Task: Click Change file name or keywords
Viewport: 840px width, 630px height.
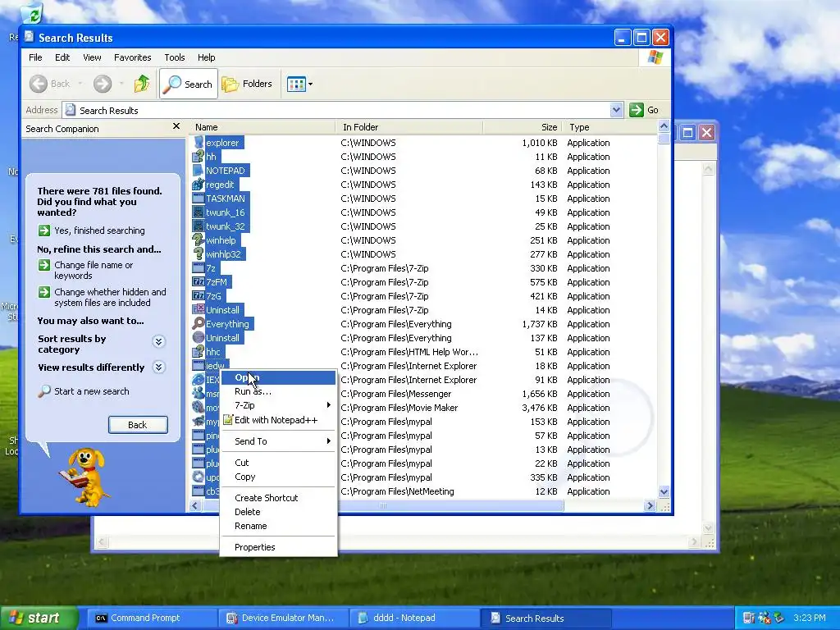Action: tap(94, 270)
